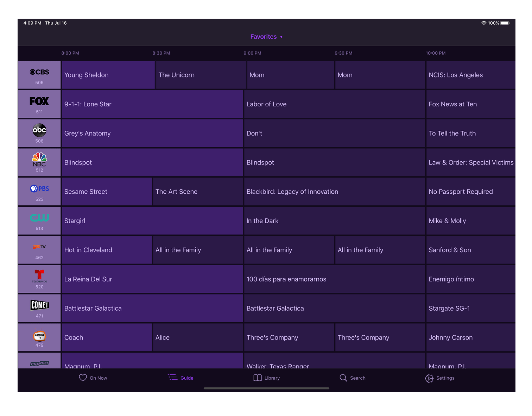This screenshot has height=416, width=532.
Task: Open Sanford & Son
Action: coord(471,250)
